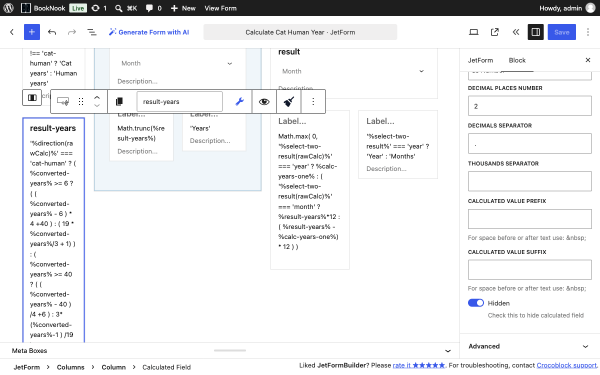600x375 pixels.
Task: Click View Form in the admin bar
Action: point(220,8)
